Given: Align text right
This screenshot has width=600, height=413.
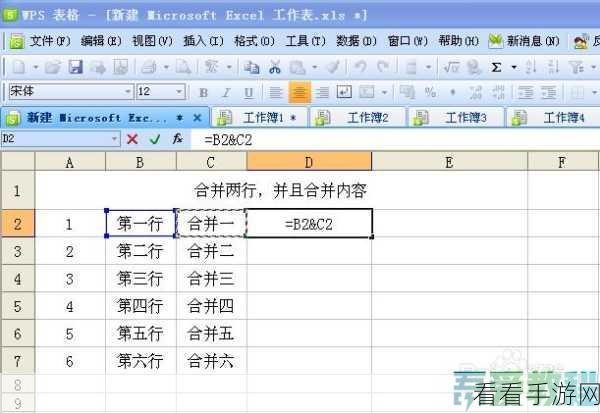Looking at the screenshot, I should 322,92.
